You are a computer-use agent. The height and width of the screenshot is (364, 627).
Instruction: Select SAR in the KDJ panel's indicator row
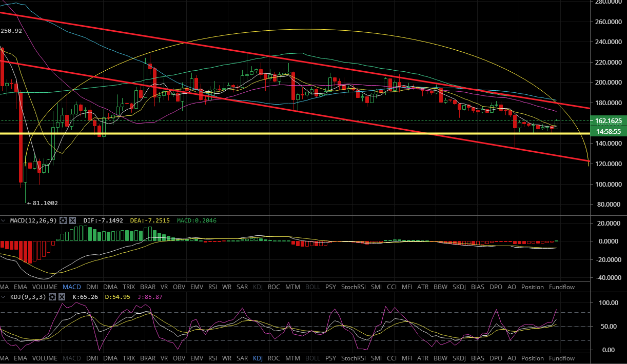(242, 358)
